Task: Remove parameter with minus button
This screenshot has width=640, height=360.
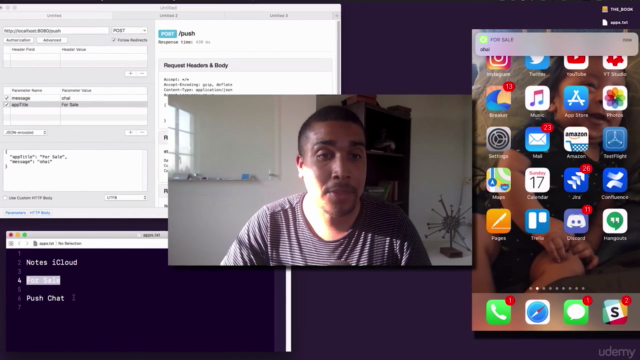Action: [142, 132]
